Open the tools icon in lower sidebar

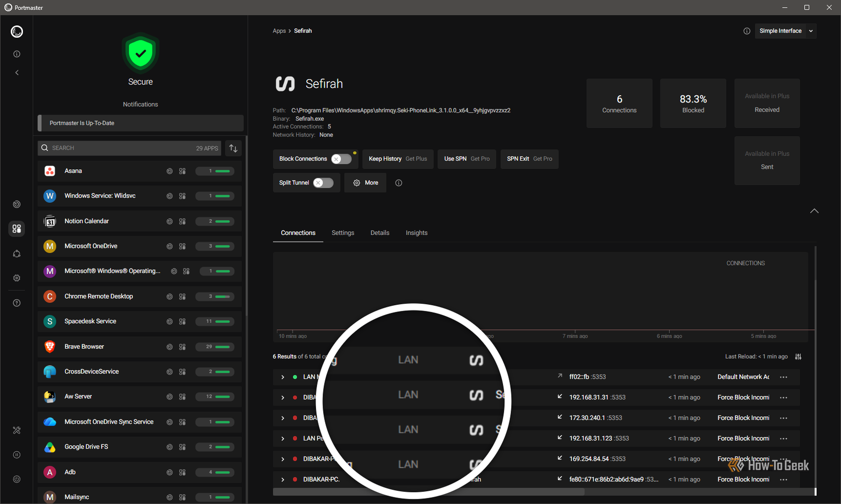(17, 431)
